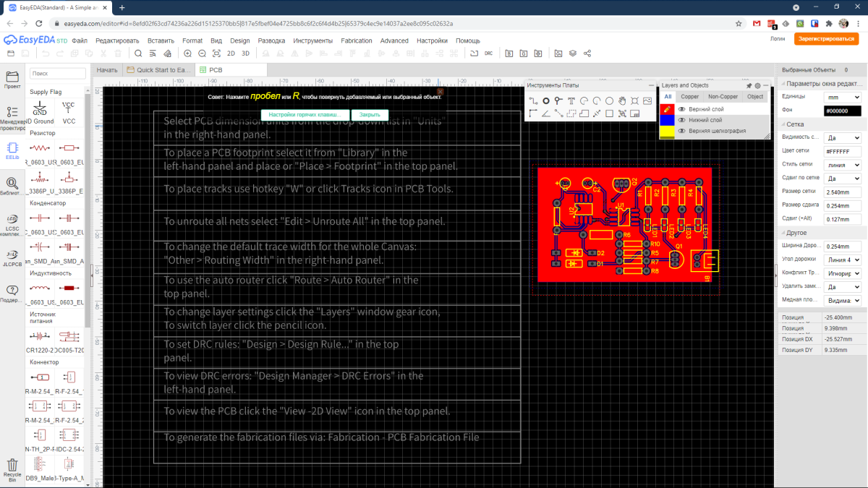The height and width of the screenshot is (488, 868).
Task: Select the Track routing tool in PCB tools
Action: 533,101
